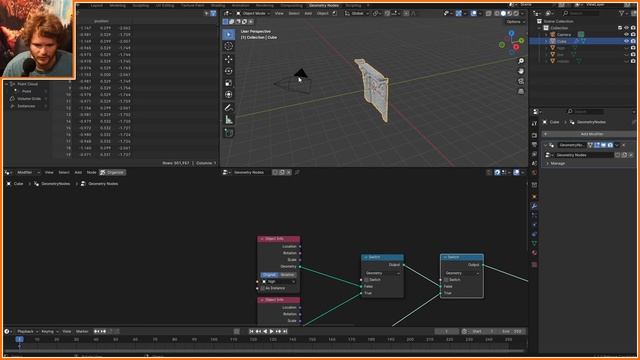640x360 pixels.
Task: Toggle visibility eye for Cube in outliner
Action: (627, 41)
